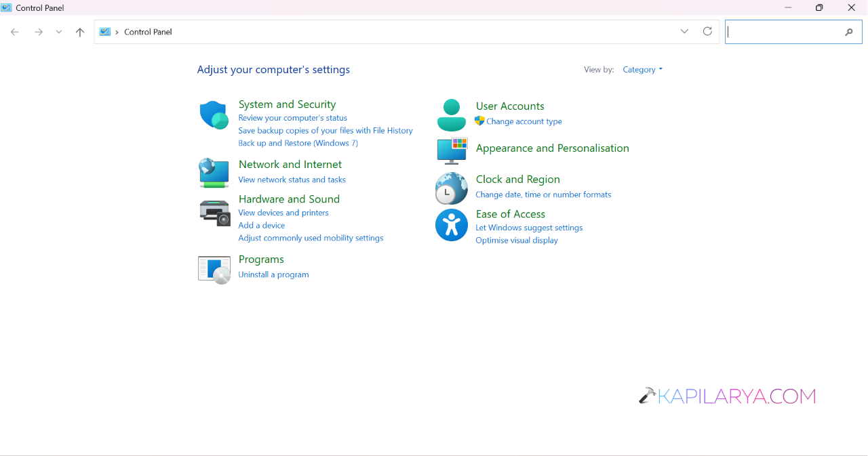Image resolution: width=868 pixels, height=456 pixels.
Task: Expand the breadcrumb chevron before Control Panel
Action: point(117,32)
